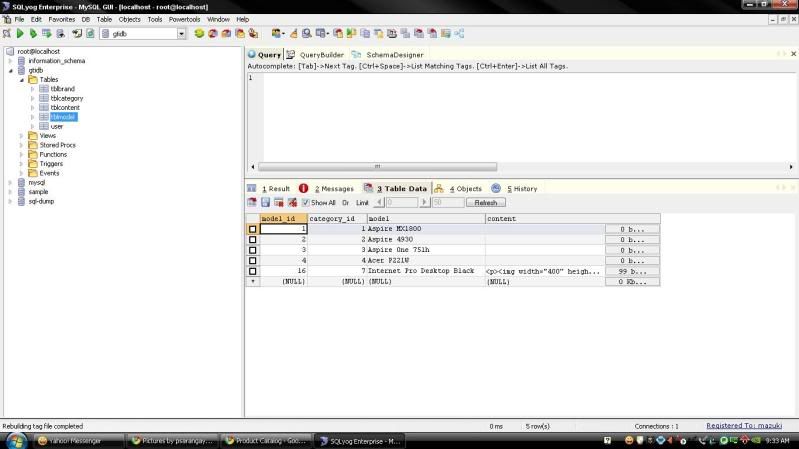The height and width of the screenshot is (449, 799).
Task: Open the Powertools menu
Action: (184, 19)
